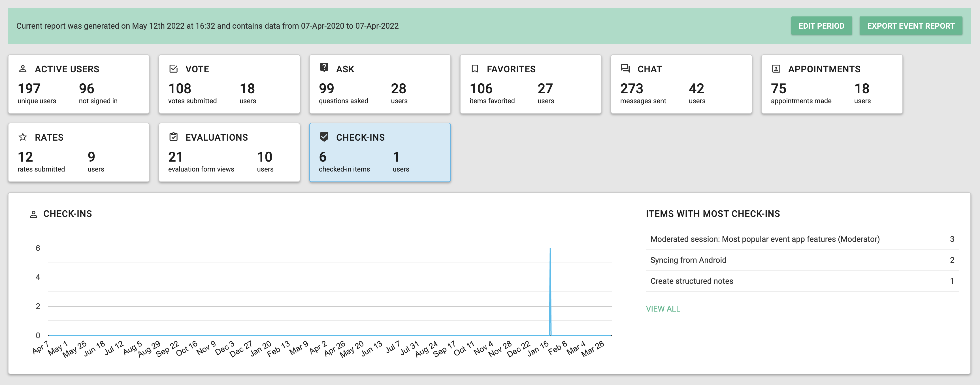
Task: Click the 12 rates submitted value
Action: pos(25,157)
